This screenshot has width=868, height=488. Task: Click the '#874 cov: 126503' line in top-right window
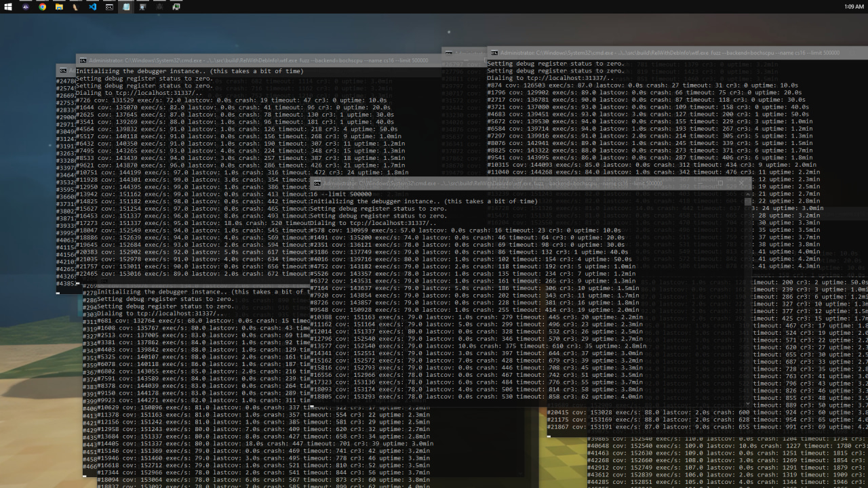pos(642,85)
